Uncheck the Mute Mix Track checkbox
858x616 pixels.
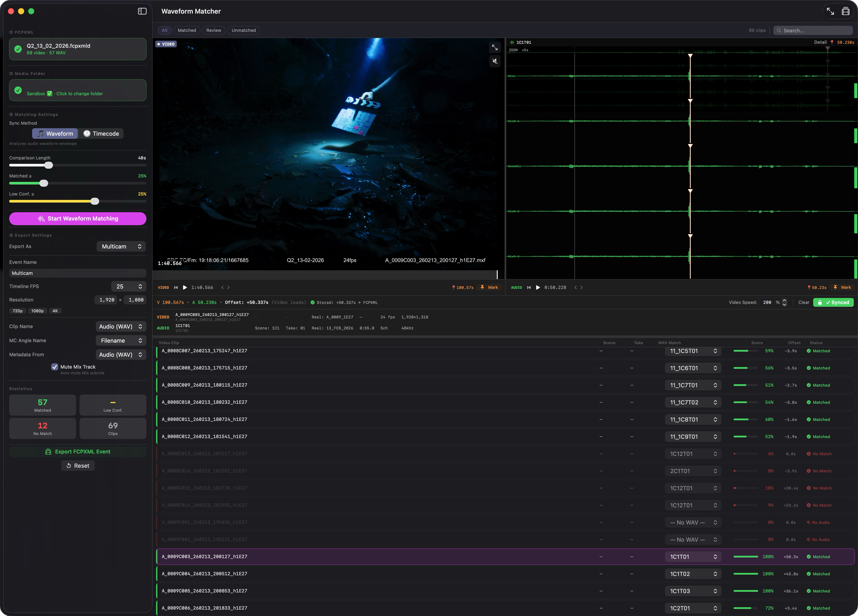(55, 367)
